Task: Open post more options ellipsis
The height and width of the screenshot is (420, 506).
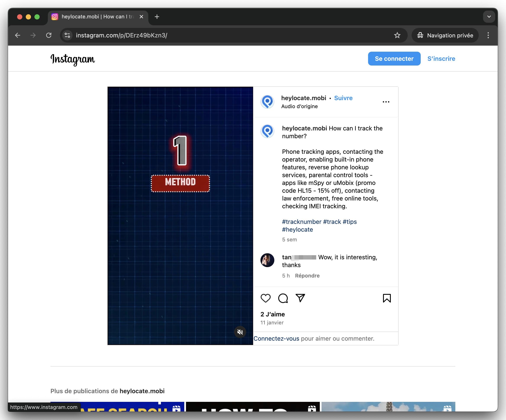Action: pos(386,102)
